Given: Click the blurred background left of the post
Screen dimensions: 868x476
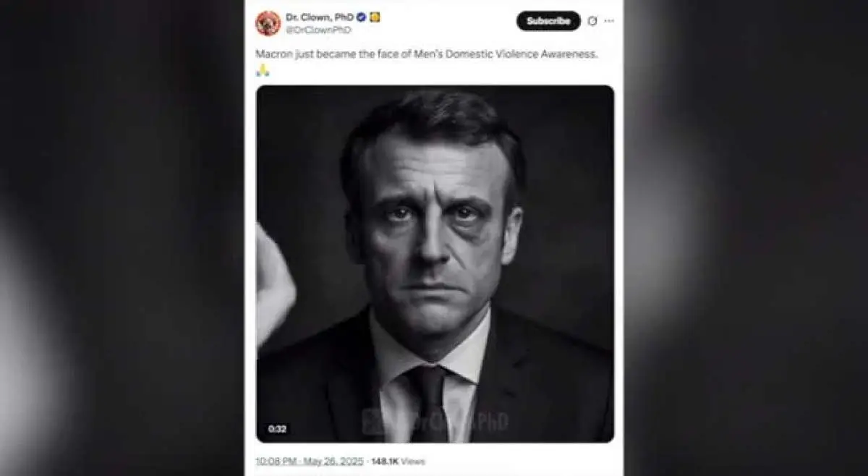Looking at the screenshot, I should (x=122, y=238).
